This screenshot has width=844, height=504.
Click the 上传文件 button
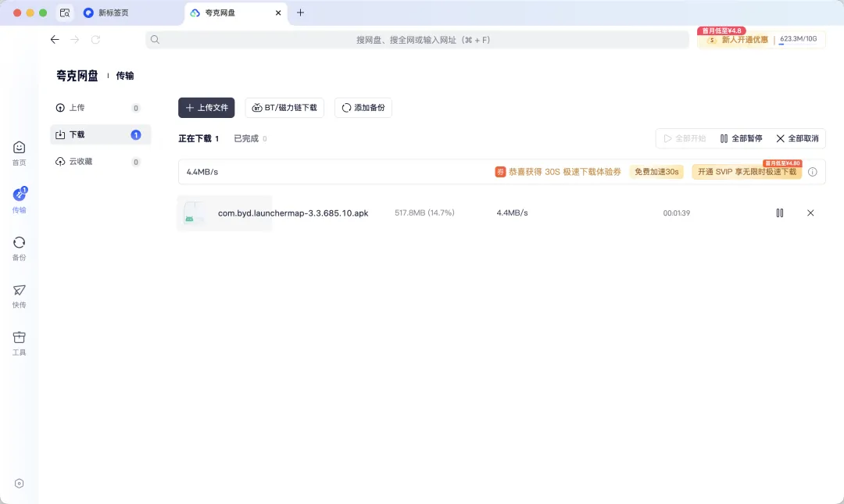tap(206, 108)
